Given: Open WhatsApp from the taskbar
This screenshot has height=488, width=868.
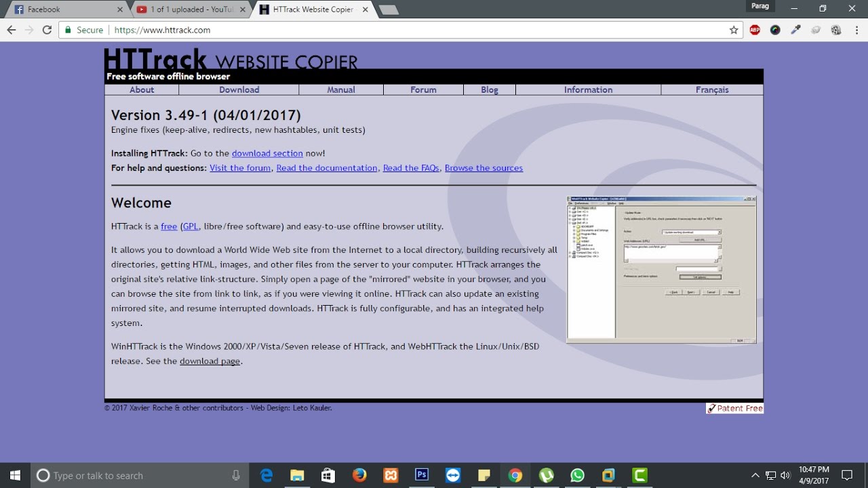Looking at the screenshot, I should (577, 475).
